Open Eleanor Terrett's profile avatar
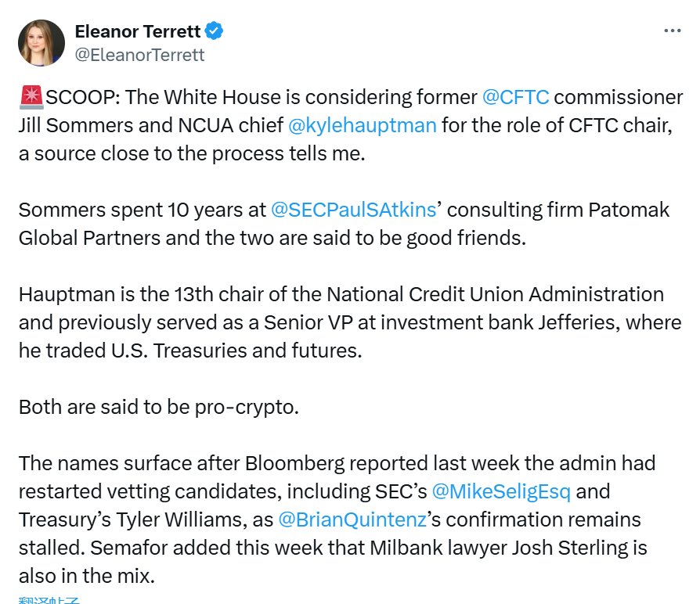The width and height of the screenshot is (700, 604). pos(41,43)
